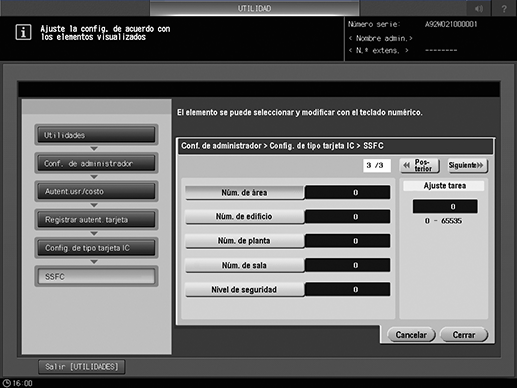Click the Cancelar button
This screenshot has height=388, width=517.
click(x=411, y=335)
